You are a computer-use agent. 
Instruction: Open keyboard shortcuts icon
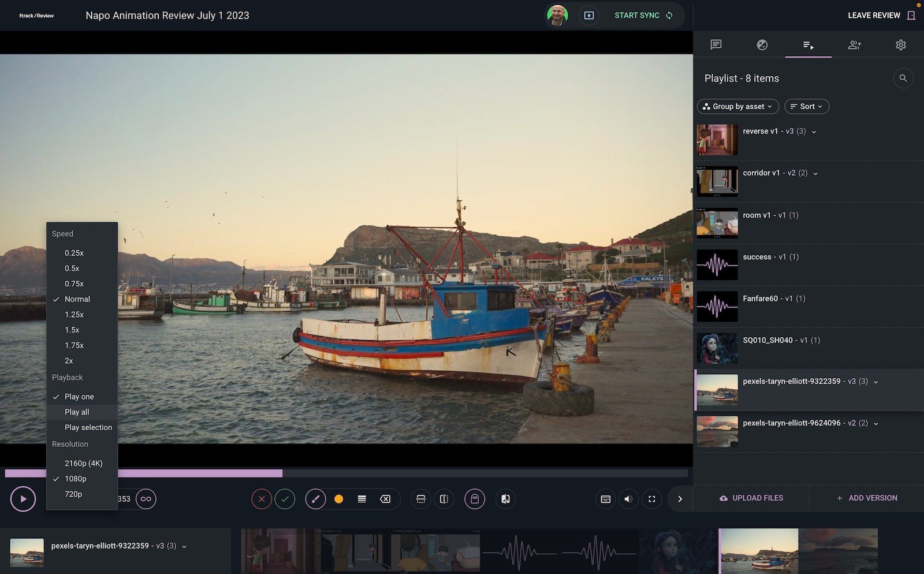pyautogui.click(x=605, y=499)
